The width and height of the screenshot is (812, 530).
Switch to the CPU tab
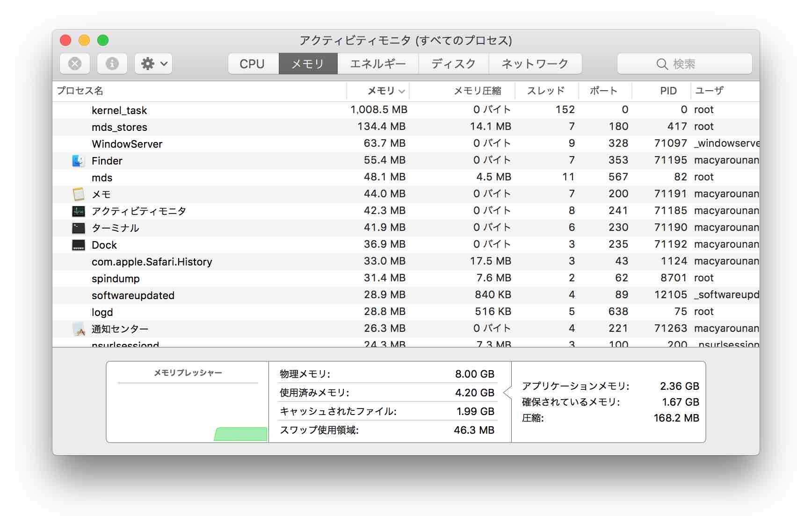253,64
